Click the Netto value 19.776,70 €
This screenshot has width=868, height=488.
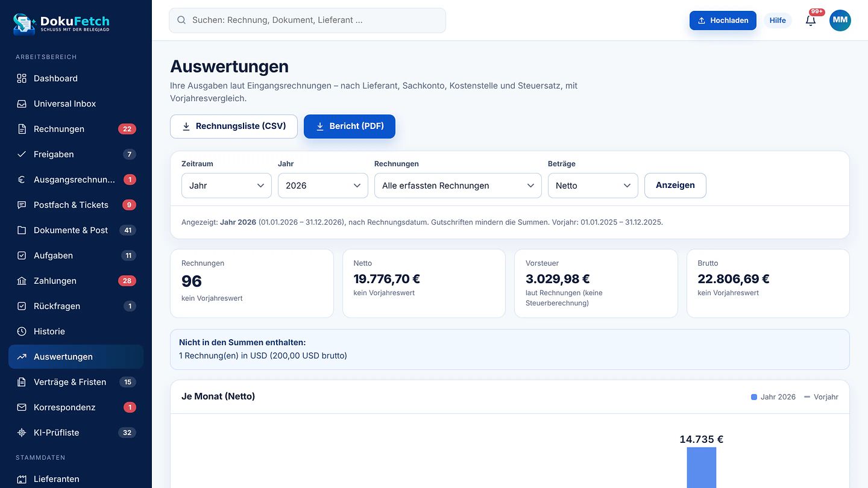pyautogui.click(x=387, y=279)
